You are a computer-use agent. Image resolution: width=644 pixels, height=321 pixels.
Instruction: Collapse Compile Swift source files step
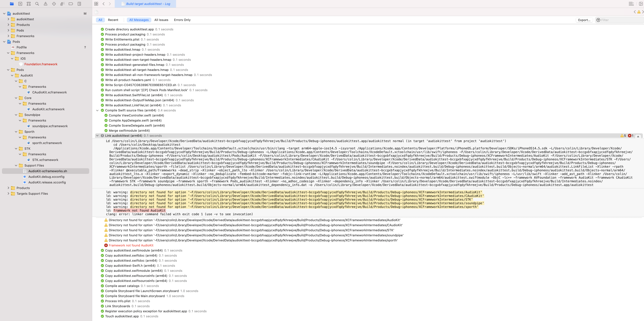pos(97,111)
